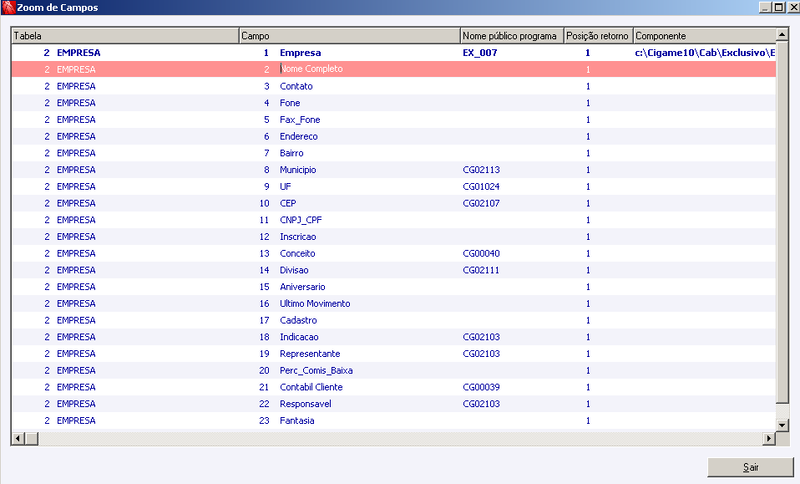Viewport: 800px width, 484px height.
Task: Select the Bairro row
Action: 393,153
